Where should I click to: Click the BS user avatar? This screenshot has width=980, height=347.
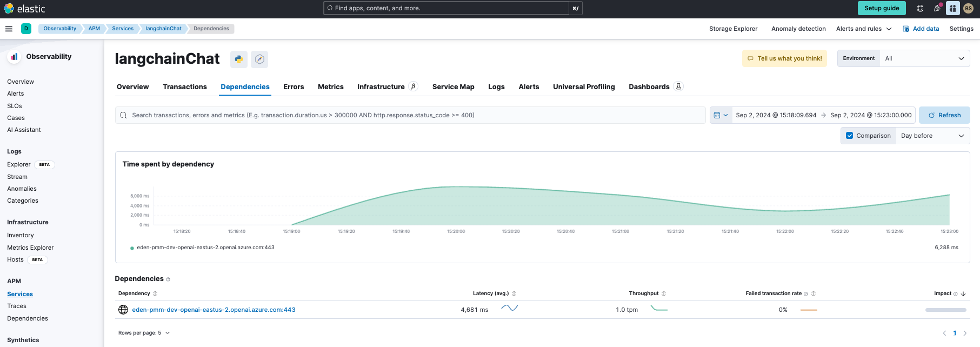click(968, 8)
